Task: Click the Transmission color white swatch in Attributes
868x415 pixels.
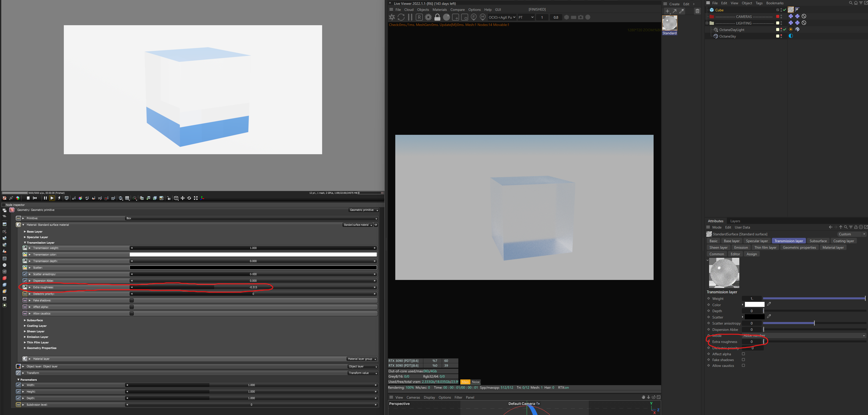Action: pyautogui.click(x=754, y=305)
